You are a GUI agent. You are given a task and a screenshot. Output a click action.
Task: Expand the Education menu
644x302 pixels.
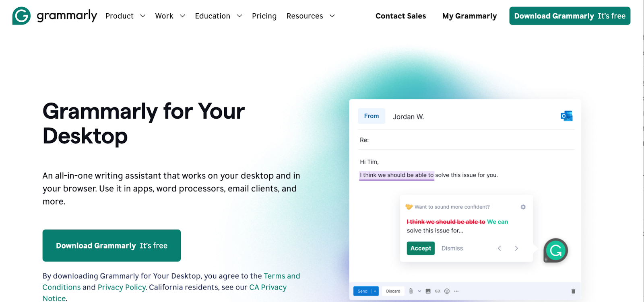[x=219, y=16]
